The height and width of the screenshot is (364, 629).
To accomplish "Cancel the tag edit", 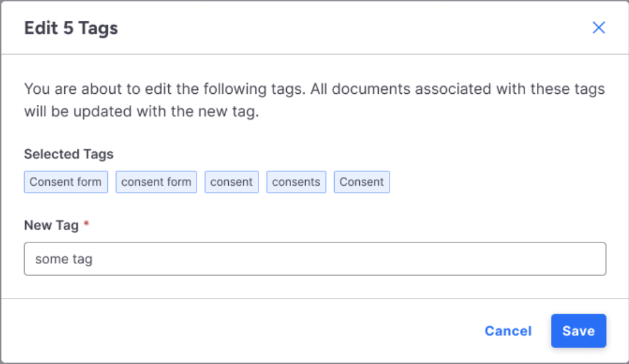I will point(508,331).
